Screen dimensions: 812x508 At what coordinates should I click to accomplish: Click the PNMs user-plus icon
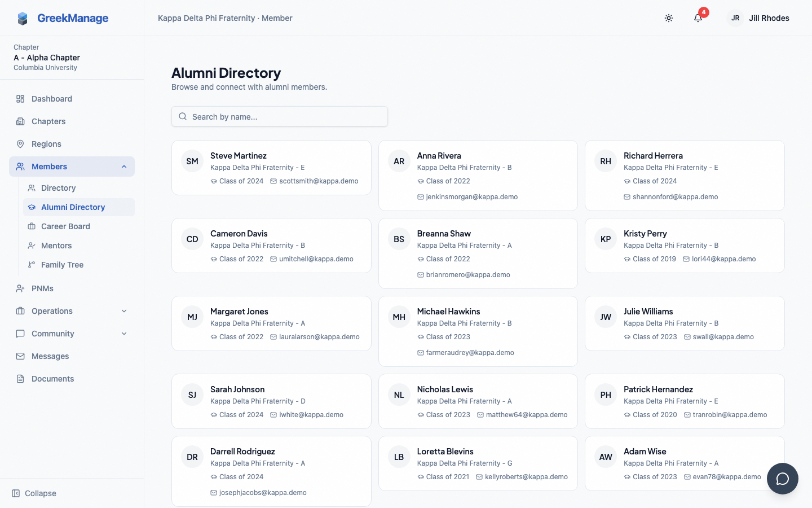click(x=20, y=288)
